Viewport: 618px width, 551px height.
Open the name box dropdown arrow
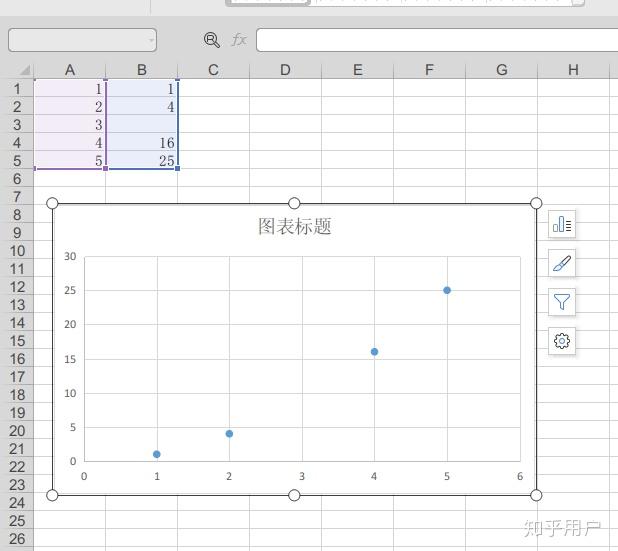(x=151, y=40)
